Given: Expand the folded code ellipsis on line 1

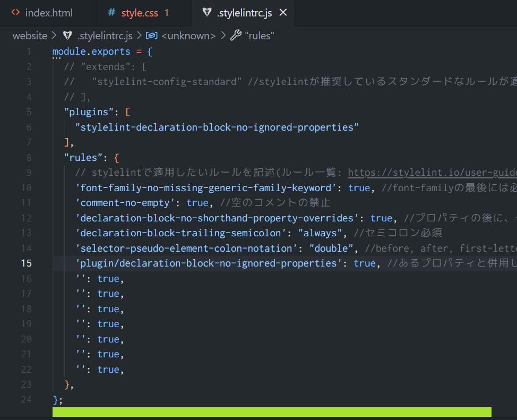Looking at the screenshot, I should click(57, 58).
